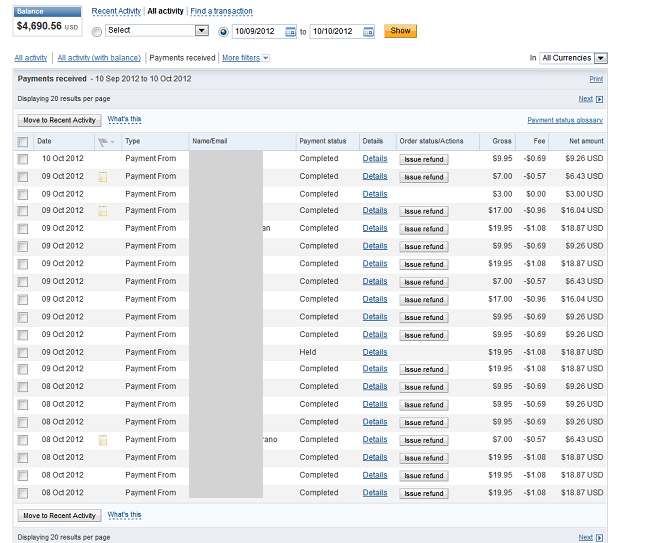661x543 pixels.
Task: Click the $3.00 USD net amount
Action: 584,194
